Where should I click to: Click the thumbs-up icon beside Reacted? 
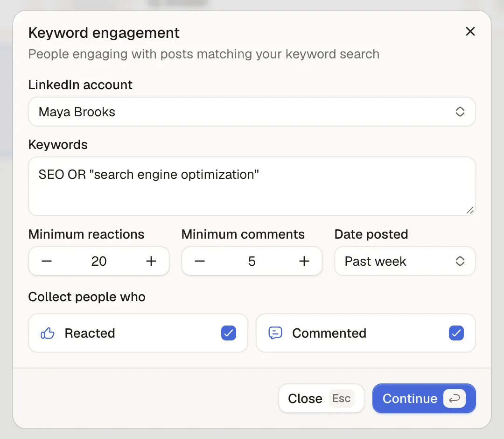pyautogui.click(x=48, y=333)
